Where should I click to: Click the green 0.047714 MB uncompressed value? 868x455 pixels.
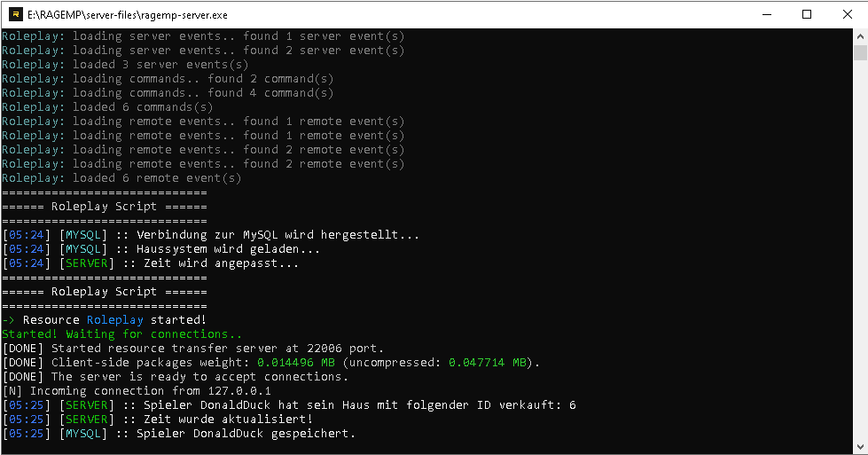coord(488,363)
